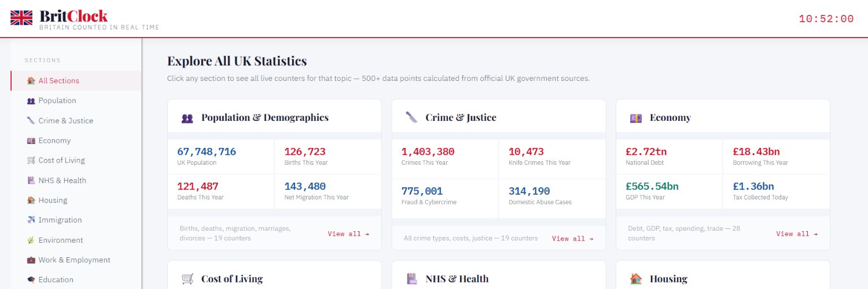
Task: Click the UK Population counter 67,748,716
Action: 207,152
